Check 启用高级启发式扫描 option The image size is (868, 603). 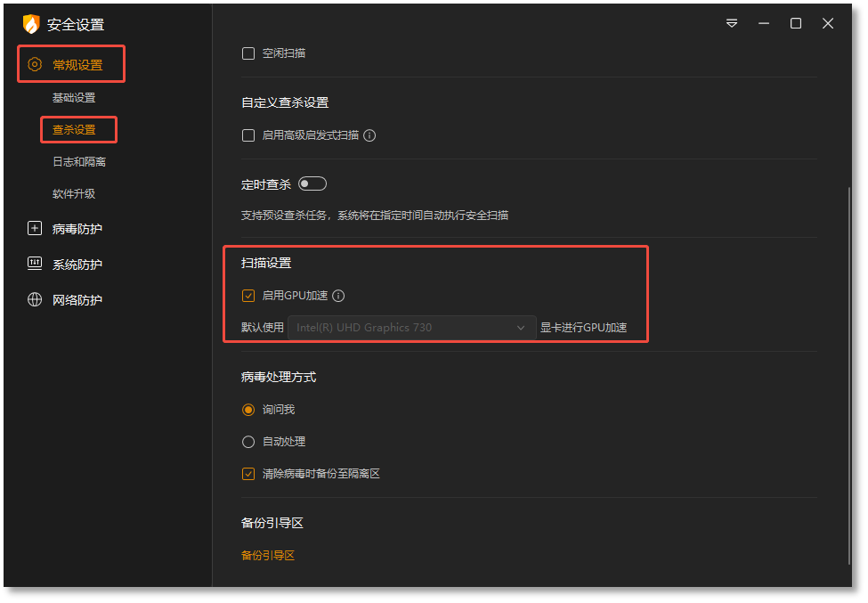pos(248,135)
